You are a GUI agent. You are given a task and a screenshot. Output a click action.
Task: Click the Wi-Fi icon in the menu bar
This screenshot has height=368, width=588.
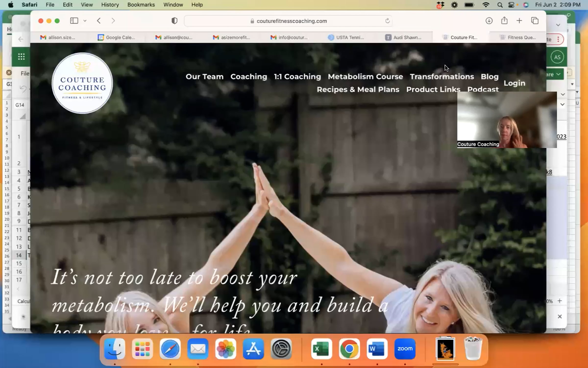[486, 5]
